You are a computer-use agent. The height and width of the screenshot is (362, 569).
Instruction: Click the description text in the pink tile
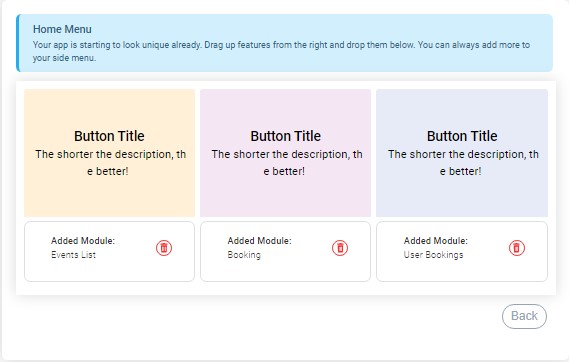pos(286,163)
